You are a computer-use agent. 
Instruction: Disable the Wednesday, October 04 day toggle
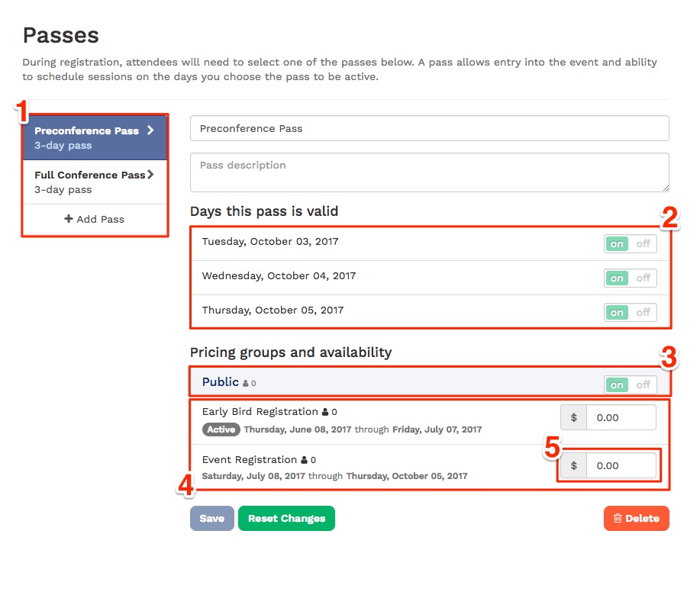tap(642, 278)
